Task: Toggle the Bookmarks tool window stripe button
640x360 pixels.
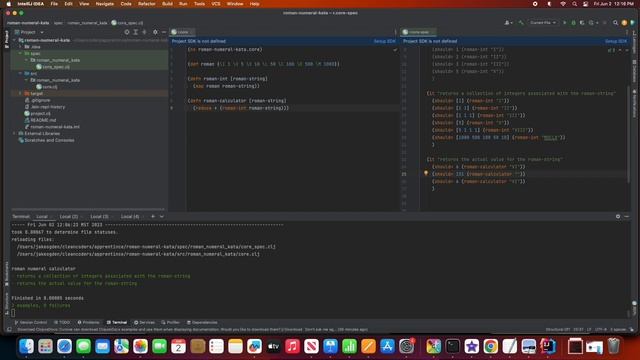Action: pos(7,273)
